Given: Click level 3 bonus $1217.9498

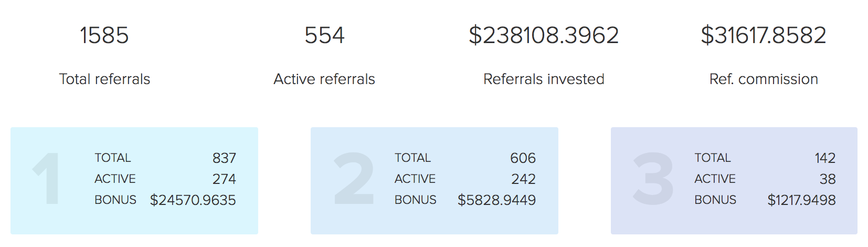Looking at the screenshot, I should (801, 200).
